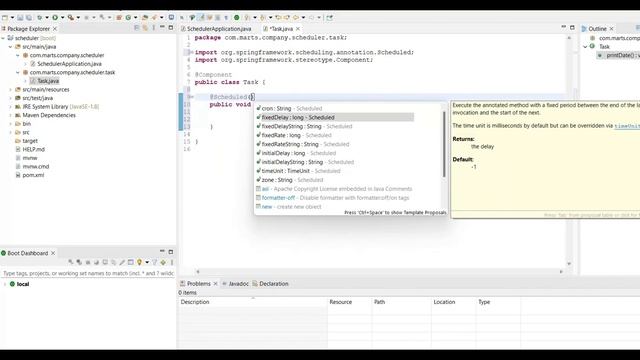Click the filter funnel icon in Boot Dashboard

(155, 262)
